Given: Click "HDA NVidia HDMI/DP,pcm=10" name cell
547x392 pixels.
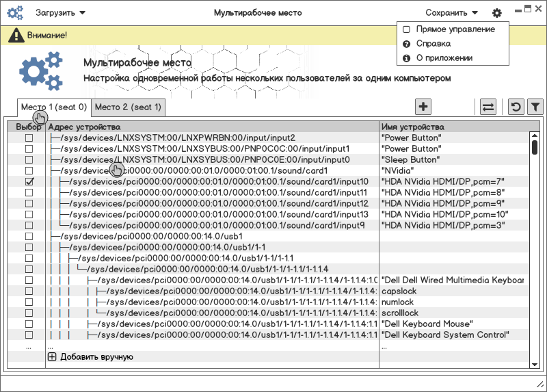Looking at the screenshot, I should click(x=445, y=214).
